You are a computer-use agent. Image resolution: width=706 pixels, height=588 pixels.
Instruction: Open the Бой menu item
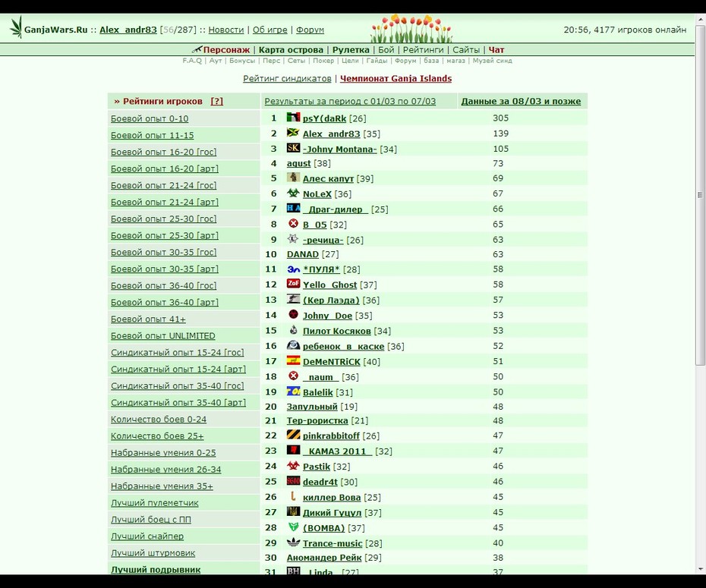pos(386,50)
